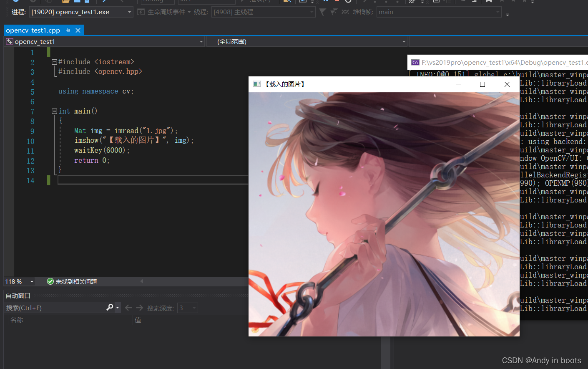
Task: Collapse the #include block fold
Action: click(x=54, y=62)
